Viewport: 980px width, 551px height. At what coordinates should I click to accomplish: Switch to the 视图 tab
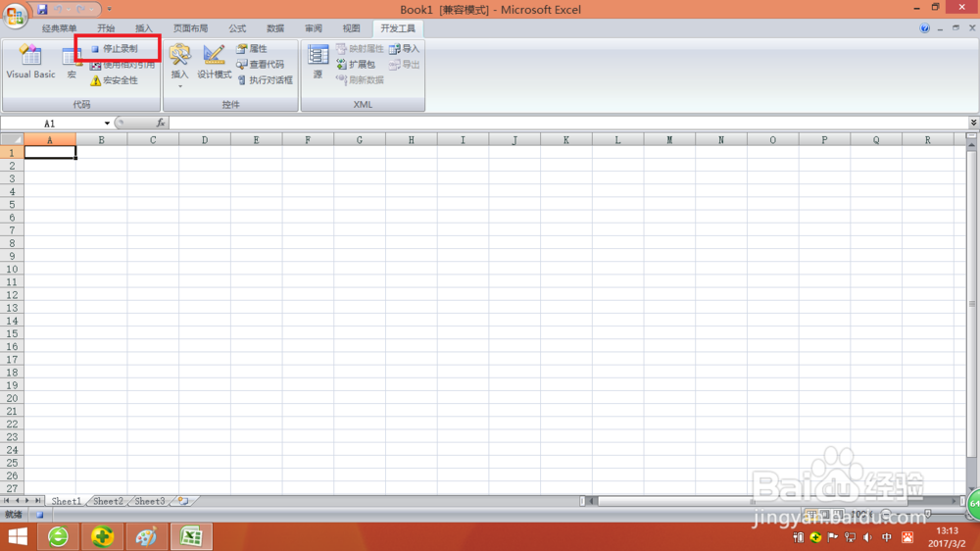351,28
